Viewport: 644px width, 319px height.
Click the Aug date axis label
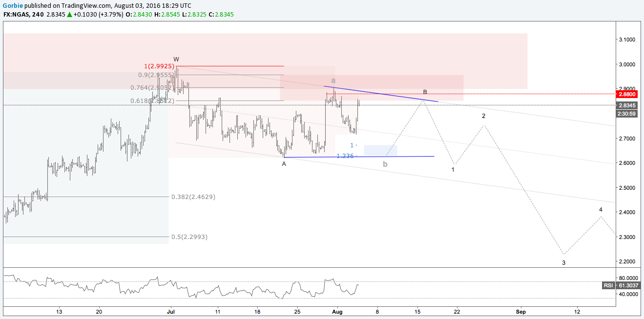[x=337, y=311]
